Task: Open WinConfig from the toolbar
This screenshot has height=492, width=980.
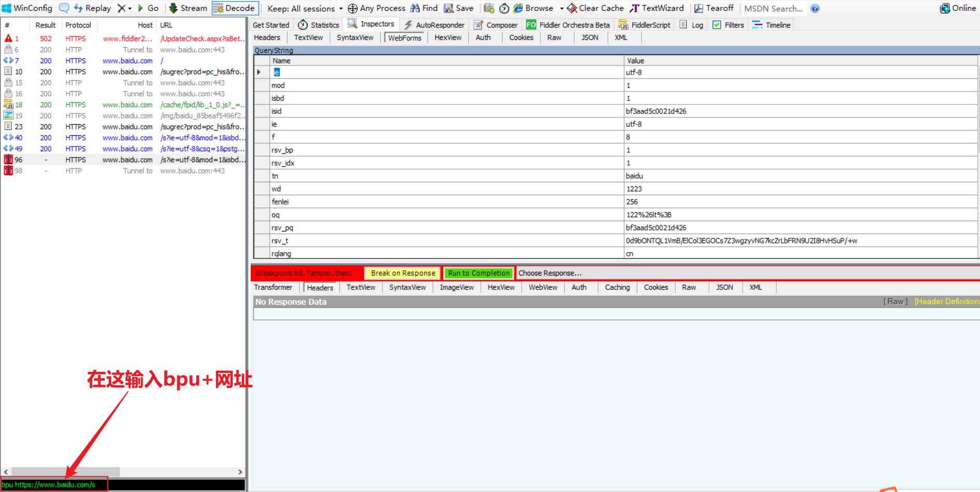Action: pyautogui.click(x=27, y=8)
